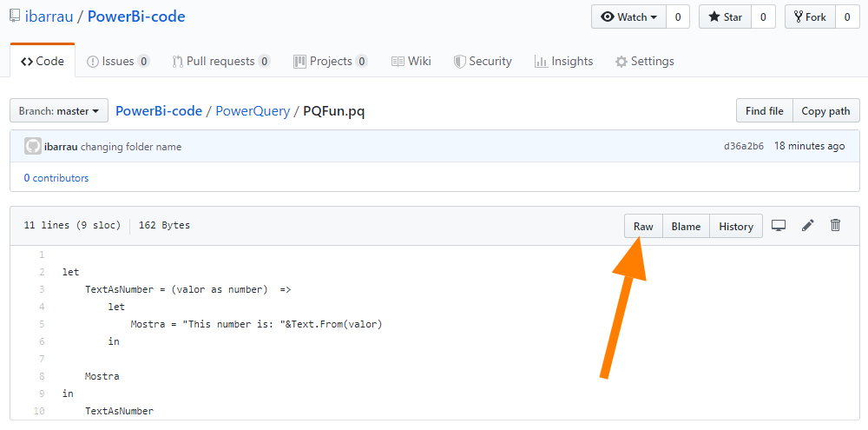
Task: Fork this repository
Action: point(810,17)
